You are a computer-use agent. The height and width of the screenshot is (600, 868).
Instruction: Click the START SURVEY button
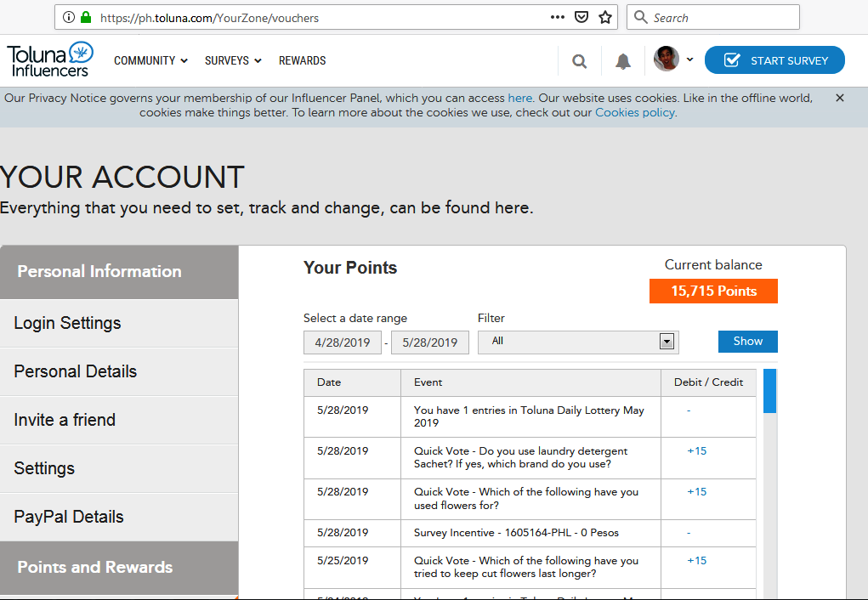[x=774, y=59]
